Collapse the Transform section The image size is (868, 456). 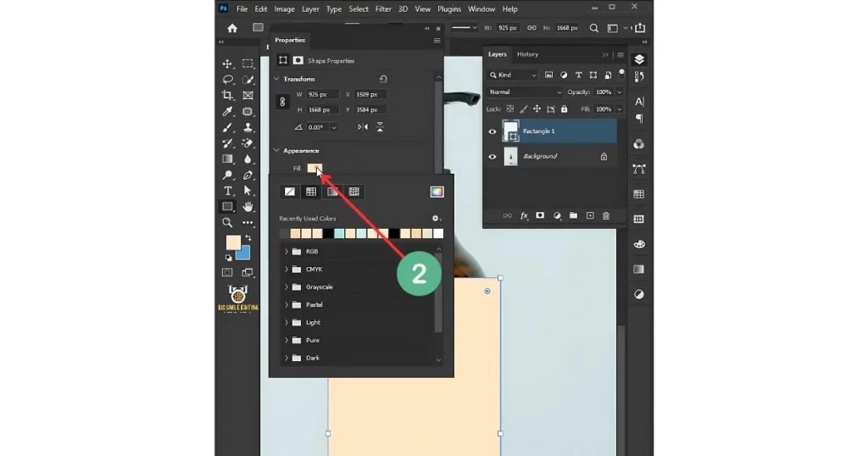277,79
